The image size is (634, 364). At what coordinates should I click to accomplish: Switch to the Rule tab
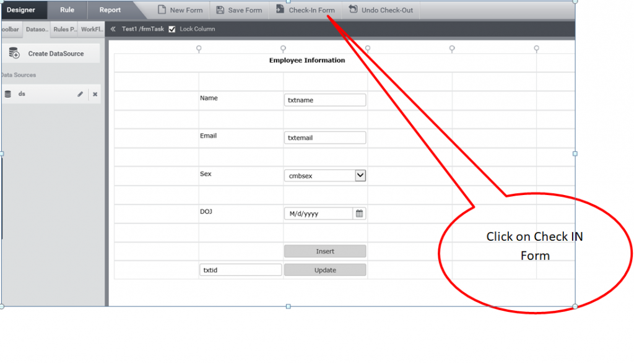tap(67, 10)
